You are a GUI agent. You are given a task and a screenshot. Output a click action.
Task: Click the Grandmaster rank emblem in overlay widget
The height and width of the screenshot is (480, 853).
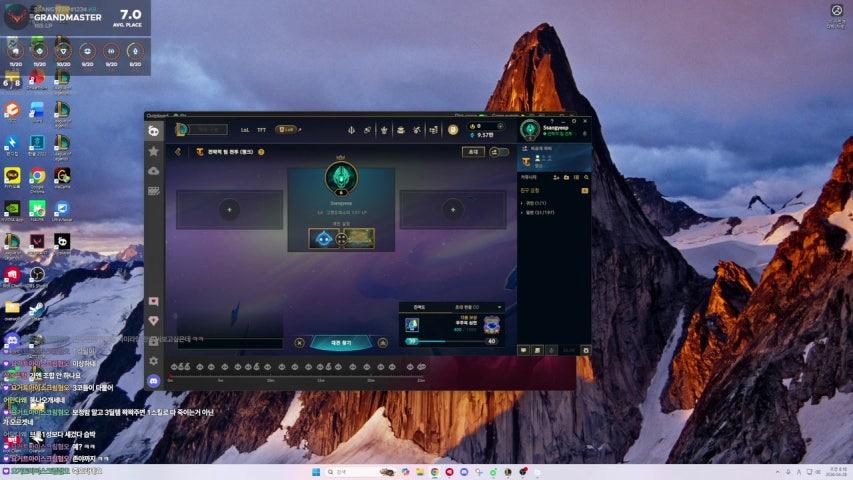click(16, 17)
